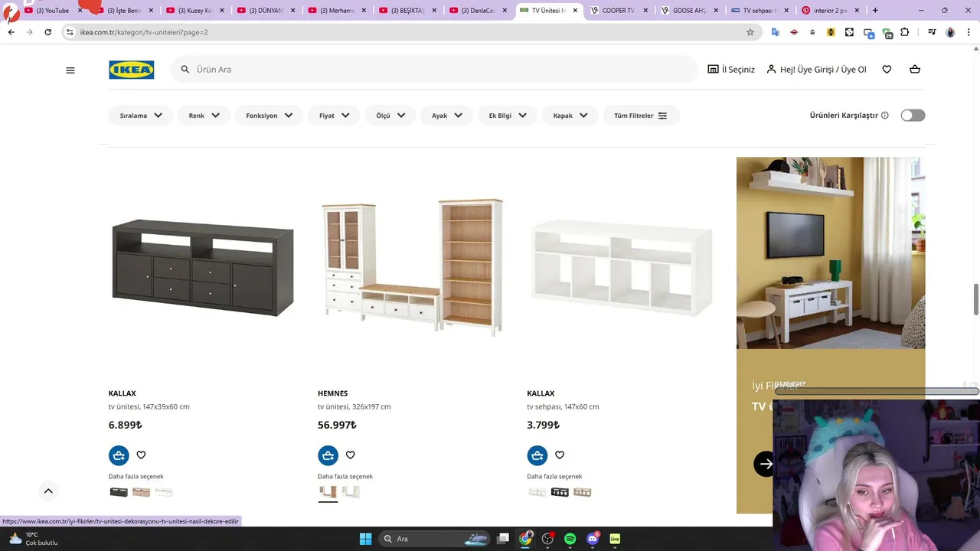980x551 pixels.
Task: Select oak swatch for KALLAX tv ünitesi
Action: tap(142, 492)
